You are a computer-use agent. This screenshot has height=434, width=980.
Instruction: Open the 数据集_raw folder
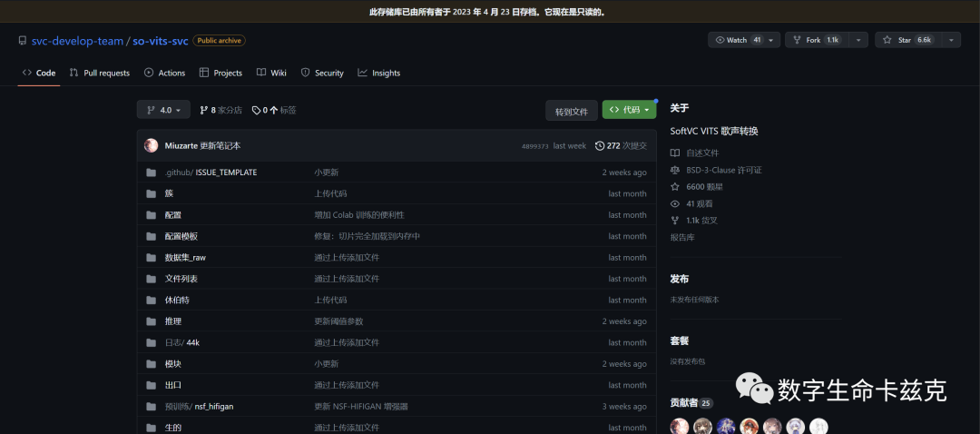pyautogui.click(x=185, y=258)
